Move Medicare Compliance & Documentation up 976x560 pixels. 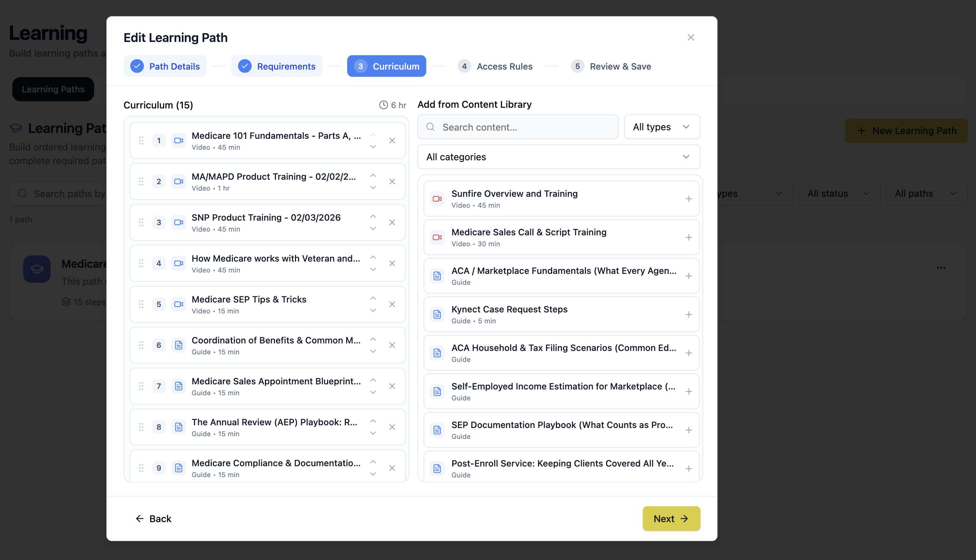coord(373,462)
